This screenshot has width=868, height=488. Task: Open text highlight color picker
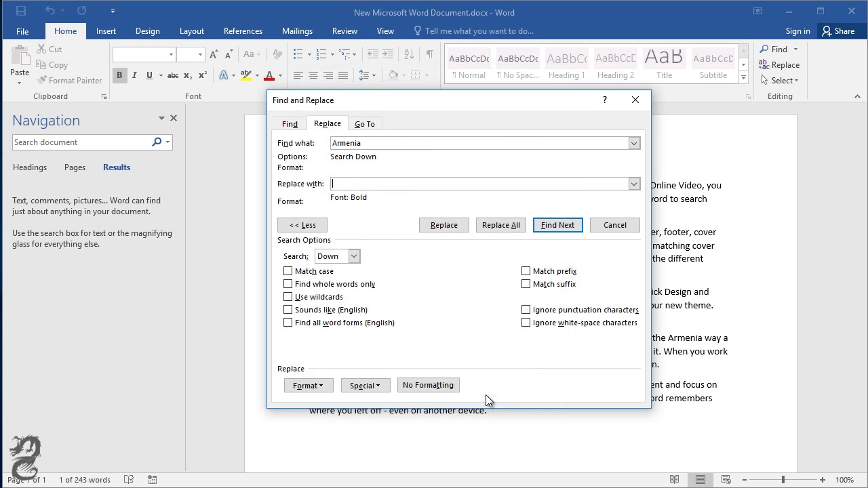point(257,75)
